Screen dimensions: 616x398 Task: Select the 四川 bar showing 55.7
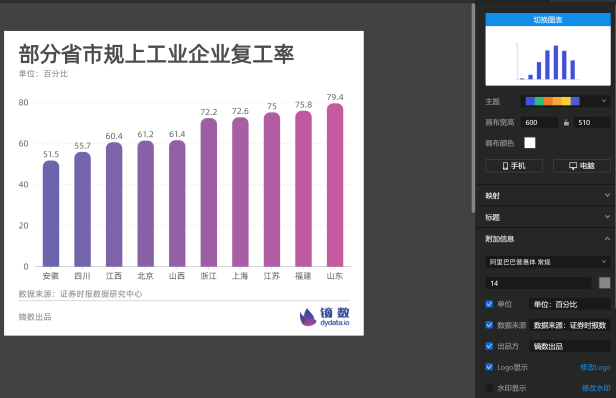tap(82, 209)
